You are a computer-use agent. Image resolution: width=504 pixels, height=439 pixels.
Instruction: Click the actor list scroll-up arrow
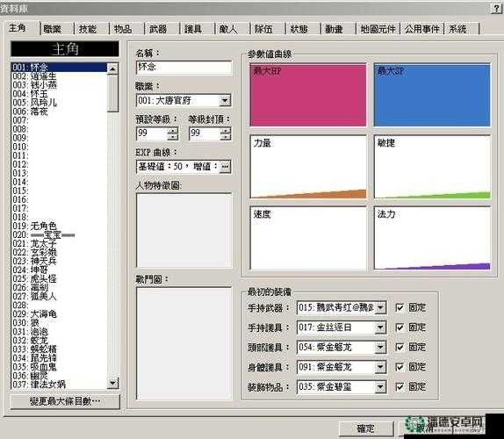pyautogui.click(x=112, y=68)
